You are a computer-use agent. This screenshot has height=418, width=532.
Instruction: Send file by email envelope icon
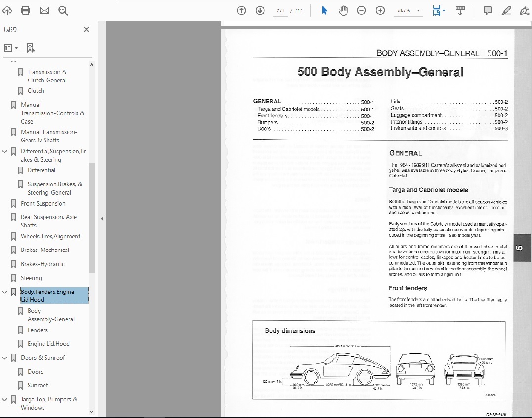pyautogui.click(x=44, y=11)
